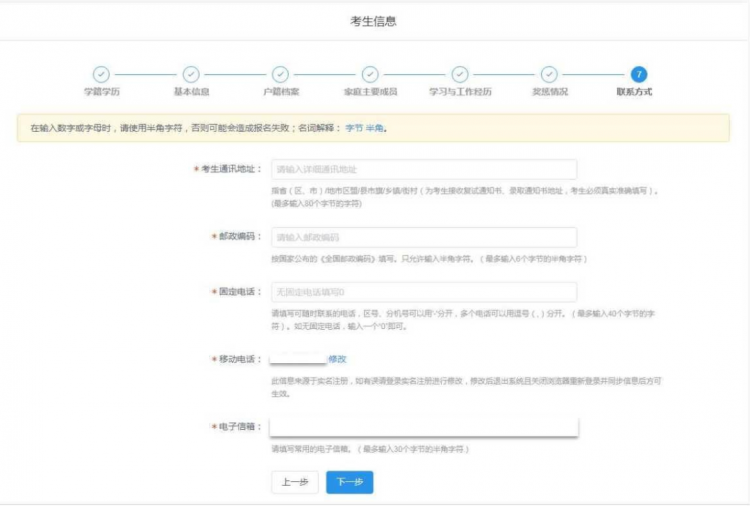This screenshot has height=506, width=750.
Task: Click the 电子信箱 hint about 30个字节
Action: click(370, 449)
